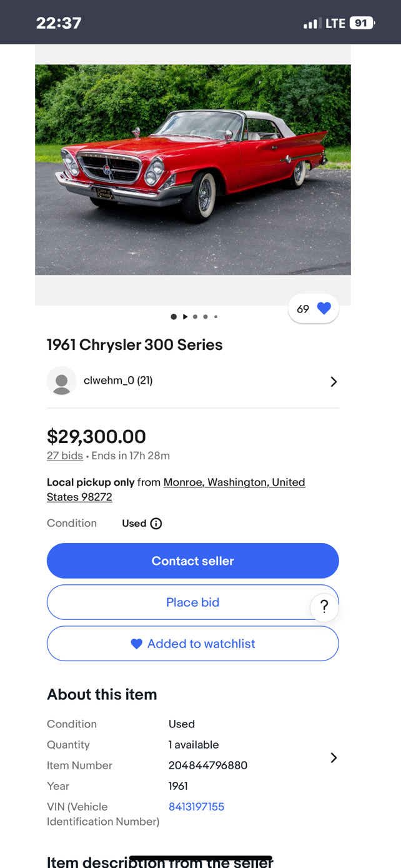Expand About this item details chevron
The height and width of the screenshot is (868, 401).
pyautogui.click(x=334, y=758)
